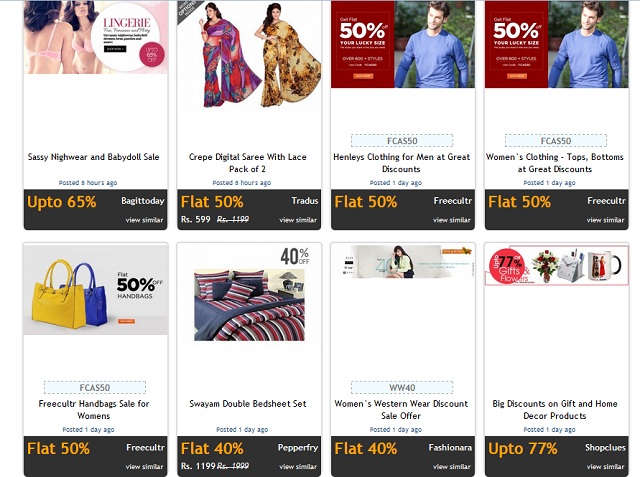
Task: View similar deals for the Tradus saree
Action: tap(298, 220)
